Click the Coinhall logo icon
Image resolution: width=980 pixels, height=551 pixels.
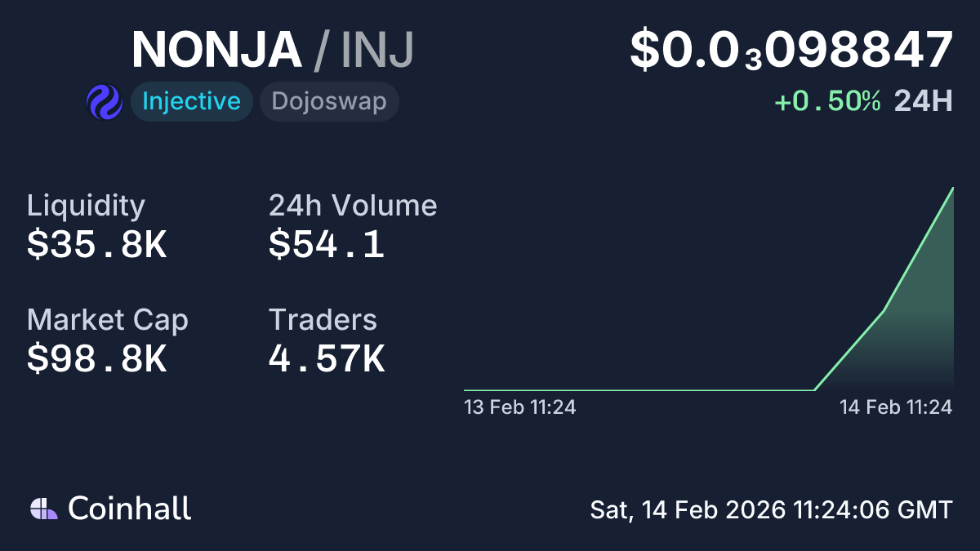click(x=44, y=509)
